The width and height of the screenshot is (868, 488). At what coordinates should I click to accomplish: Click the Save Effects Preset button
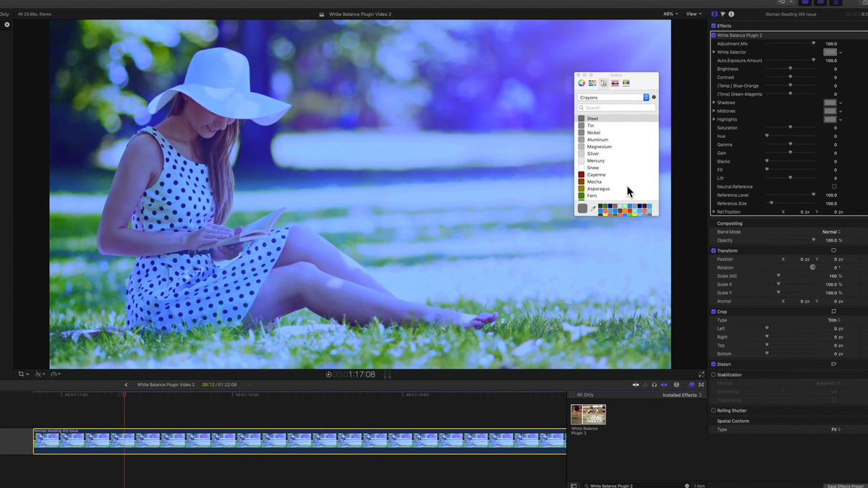(x=845, y=486)
